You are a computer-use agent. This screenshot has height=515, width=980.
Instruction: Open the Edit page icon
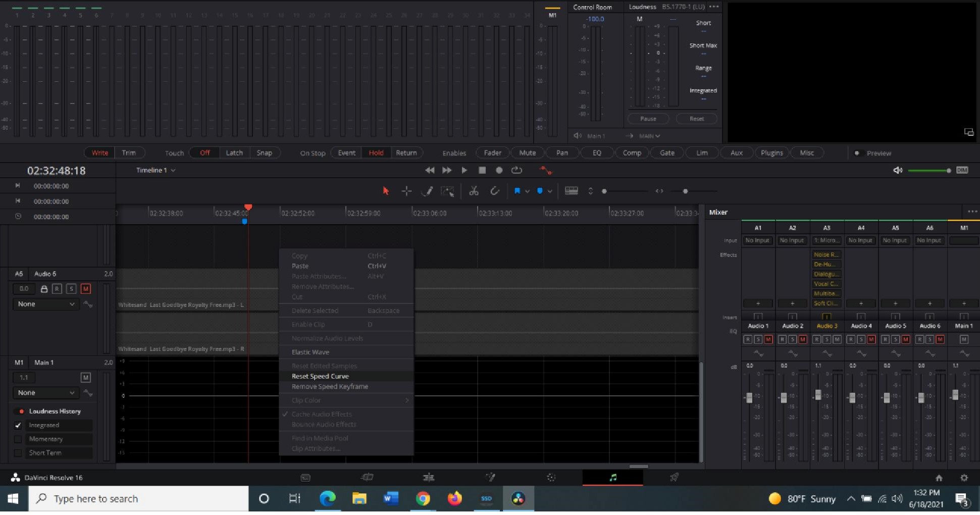428,477
